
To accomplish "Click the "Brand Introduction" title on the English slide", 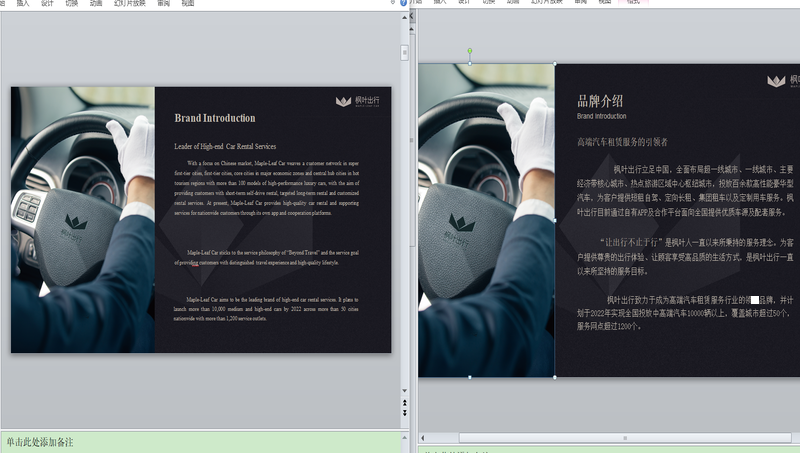I will 215,118.
